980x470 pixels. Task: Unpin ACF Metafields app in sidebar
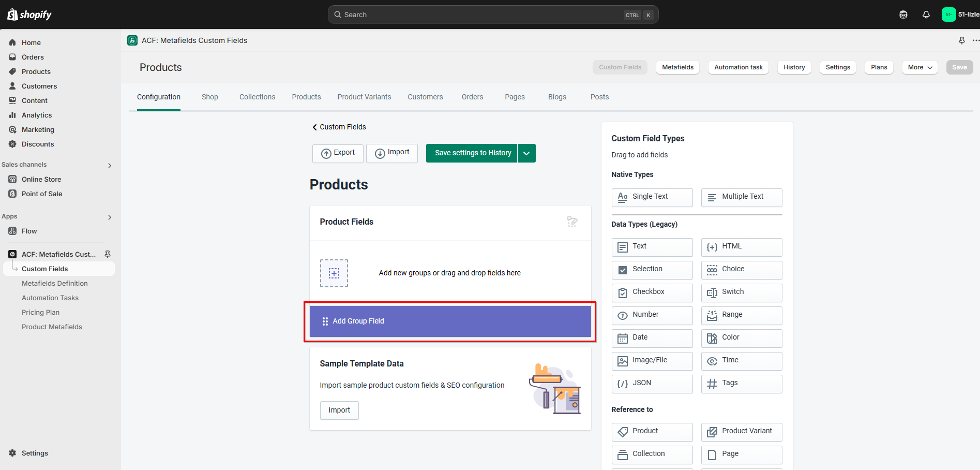[x=108, y=254]
